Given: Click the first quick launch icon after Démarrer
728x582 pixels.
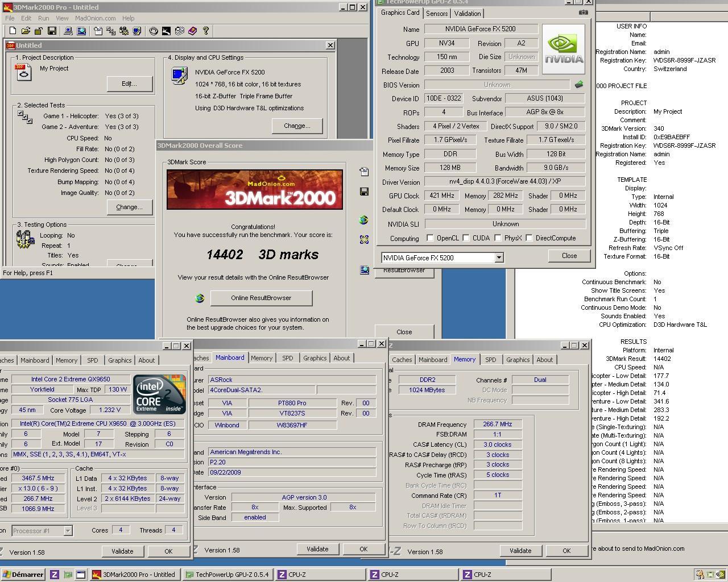Looking at the screenshot, I should pyautogui.click(x=55, y=575).
